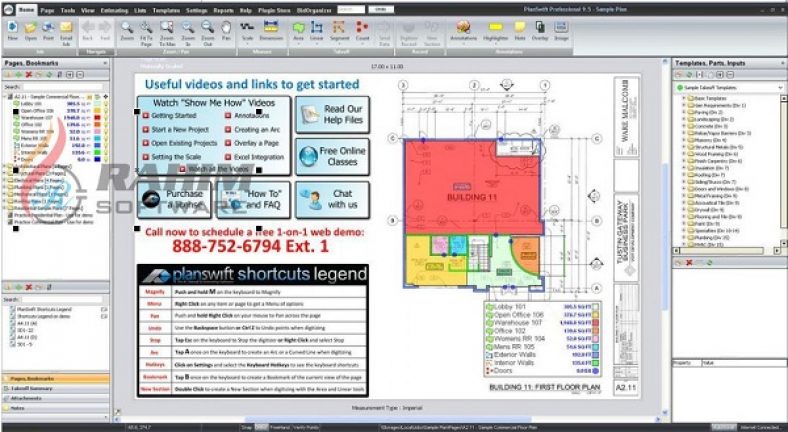Click collapse-all icon in Templates panel toolbar
Screen dimensions: 788x432
[730, 75]
